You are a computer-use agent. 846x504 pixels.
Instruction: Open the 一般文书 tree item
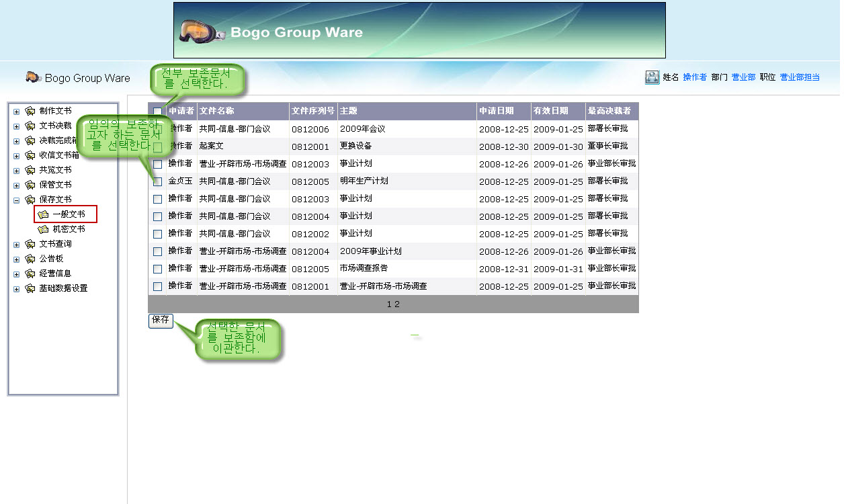pyautogui.click(x=69, y=214)
